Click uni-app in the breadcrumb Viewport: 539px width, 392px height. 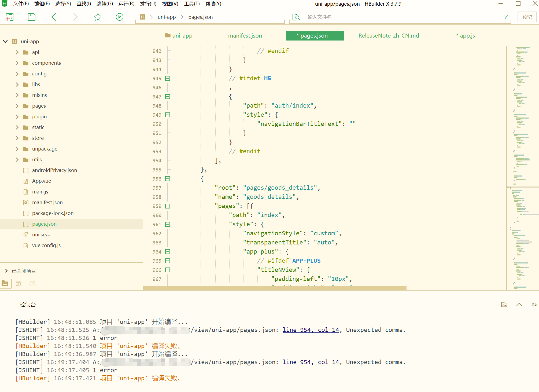[x=167, y=17]
